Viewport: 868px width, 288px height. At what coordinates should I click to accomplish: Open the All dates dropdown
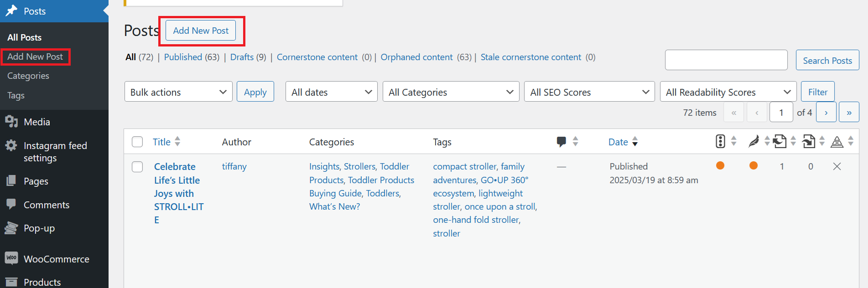[x=332, y=92]
